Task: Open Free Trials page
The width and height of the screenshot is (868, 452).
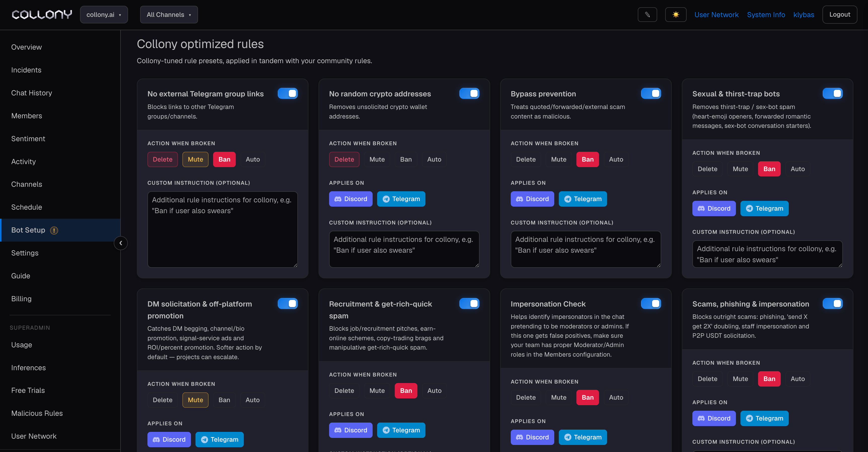Action: (x=60, y=390)
